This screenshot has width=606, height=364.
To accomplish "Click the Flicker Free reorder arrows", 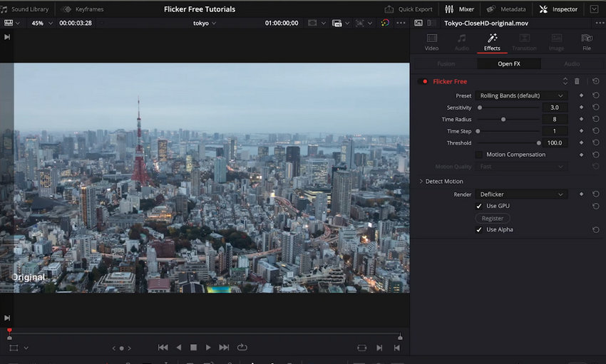I will coord(565,81).
